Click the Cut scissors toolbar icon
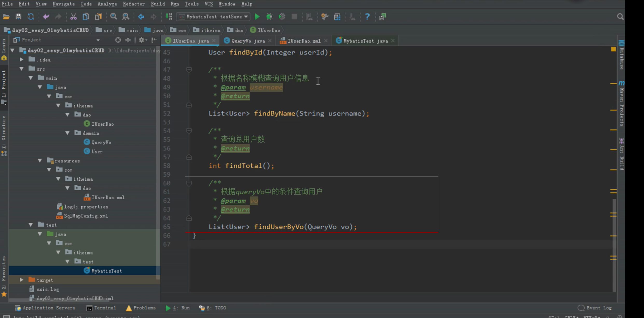 (73, 17)
